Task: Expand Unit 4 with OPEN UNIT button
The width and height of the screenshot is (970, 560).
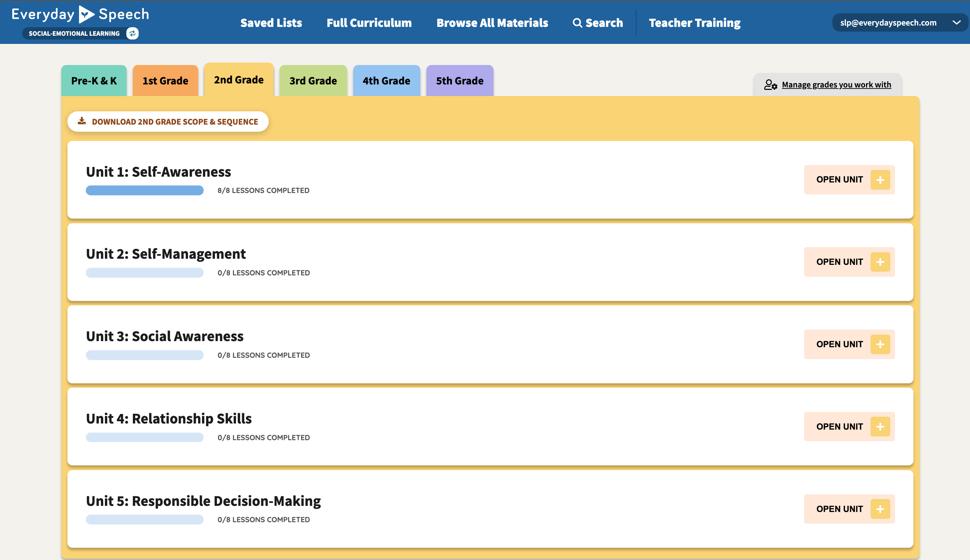Action: [x=849, y=427]
